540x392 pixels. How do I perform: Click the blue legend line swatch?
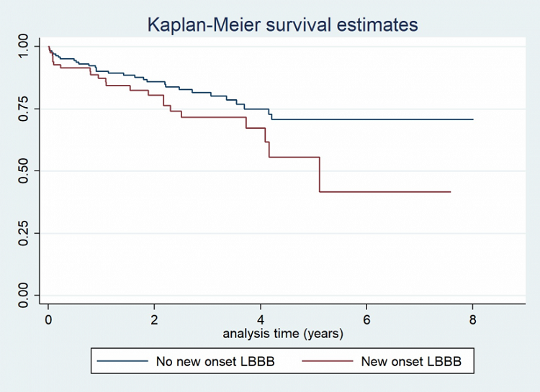pos(122,362)
